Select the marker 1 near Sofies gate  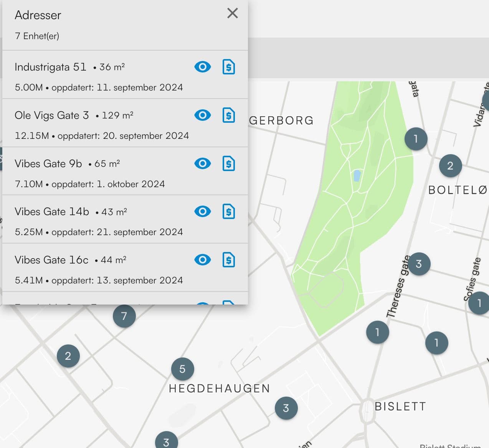point(479,303)
